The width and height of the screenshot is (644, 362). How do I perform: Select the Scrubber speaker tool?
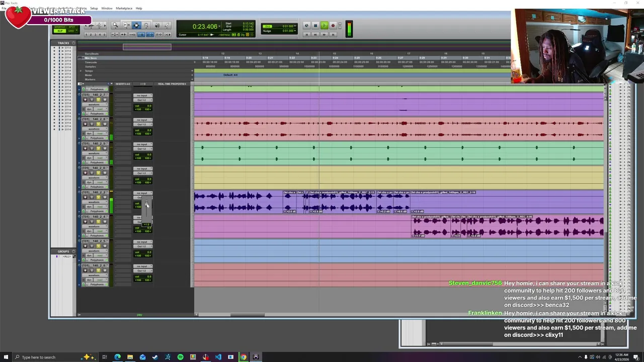click(x=157, y=25)
